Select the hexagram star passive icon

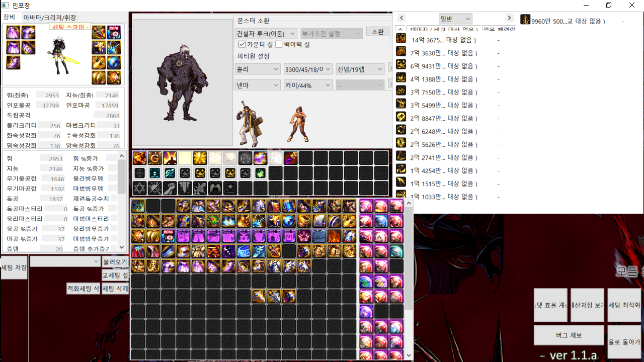pos(139,188)
